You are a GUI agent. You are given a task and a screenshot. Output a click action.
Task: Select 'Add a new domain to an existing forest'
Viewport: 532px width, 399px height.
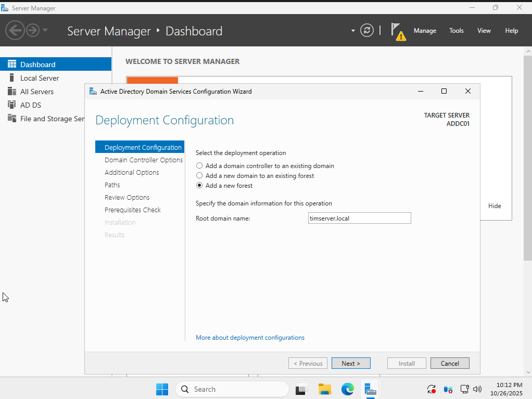coord(199,176)
